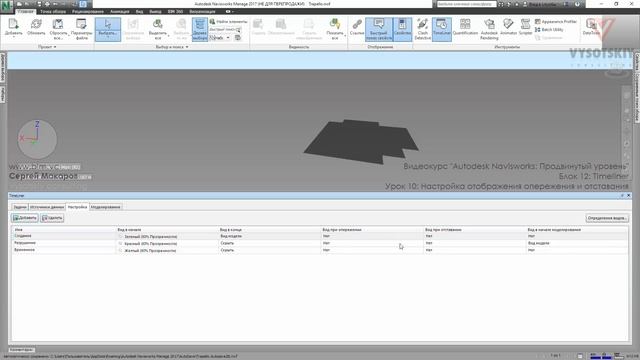Click the Обновить (Refresh) icon
Image resolution: width=640 pixels, height=360 pixels.
tap(36, 28)
